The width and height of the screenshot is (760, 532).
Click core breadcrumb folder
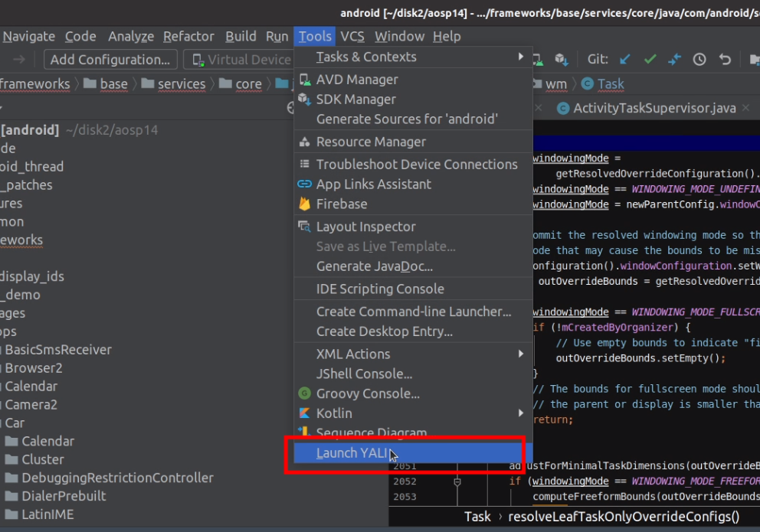241,83
